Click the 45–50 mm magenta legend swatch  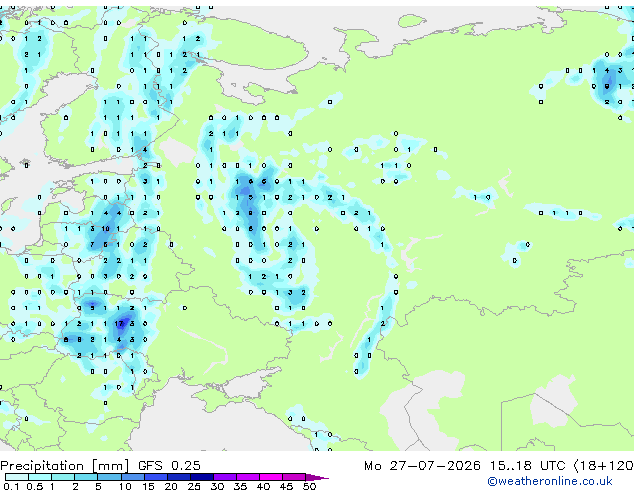click(x=294, y=477)
